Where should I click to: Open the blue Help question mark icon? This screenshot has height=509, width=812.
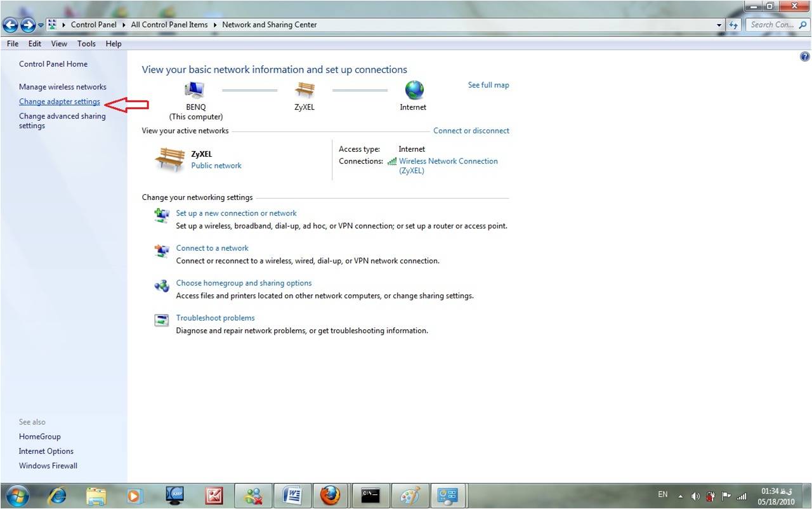(805, 56)
